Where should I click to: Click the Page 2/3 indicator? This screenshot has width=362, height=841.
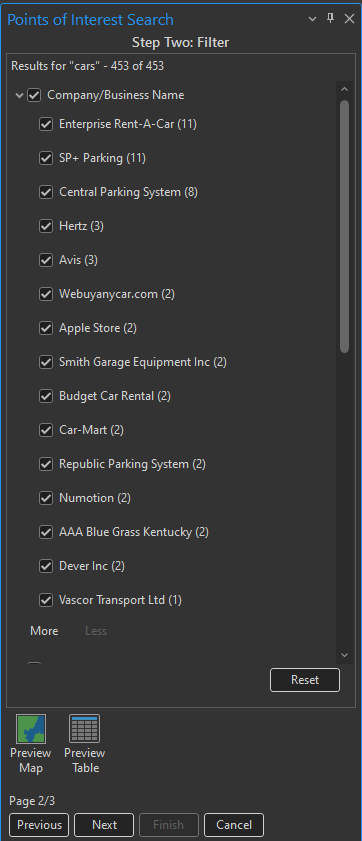point(32,801)
